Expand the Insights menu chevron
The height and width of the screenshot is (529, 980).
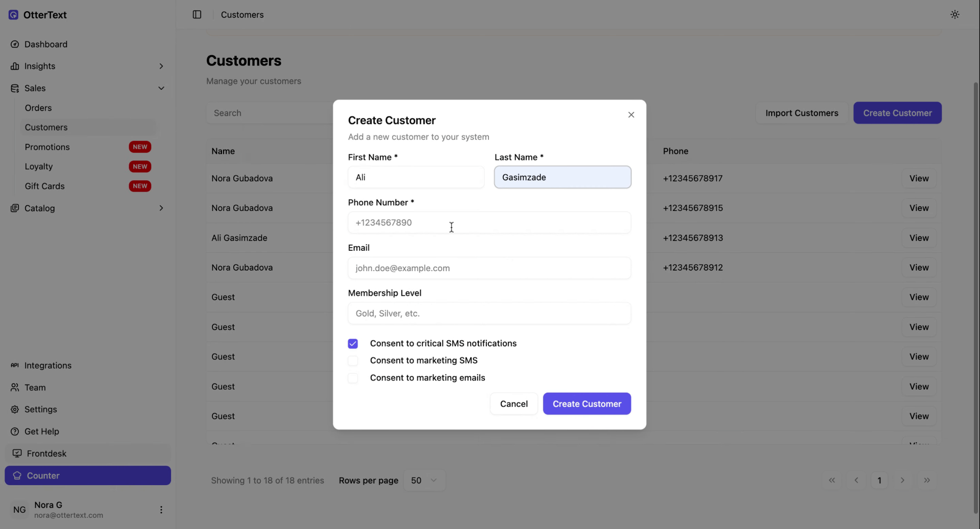point(161,66)
